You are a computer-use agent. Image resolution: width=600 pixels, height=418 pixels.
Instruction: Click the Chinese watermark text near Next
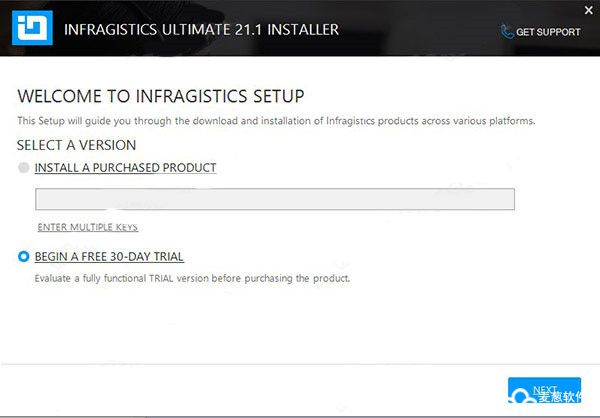(560, 397)
